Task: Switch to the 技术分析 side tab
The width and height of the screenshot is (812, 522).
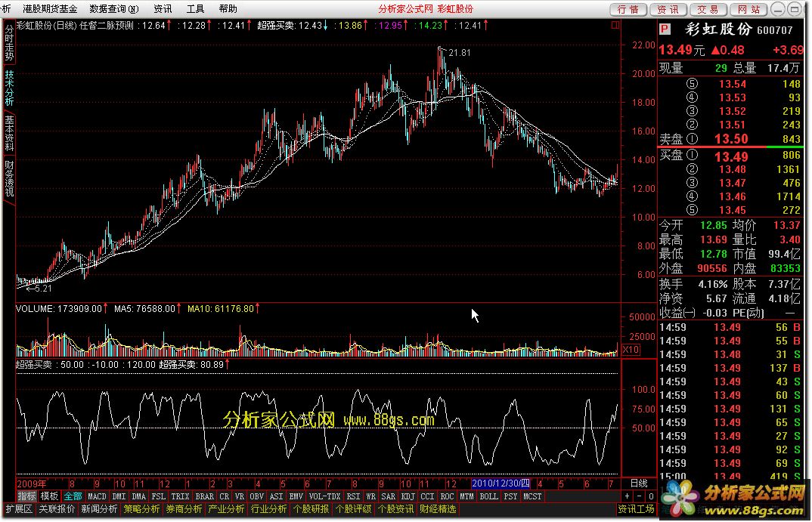Action: click(9, 88)
